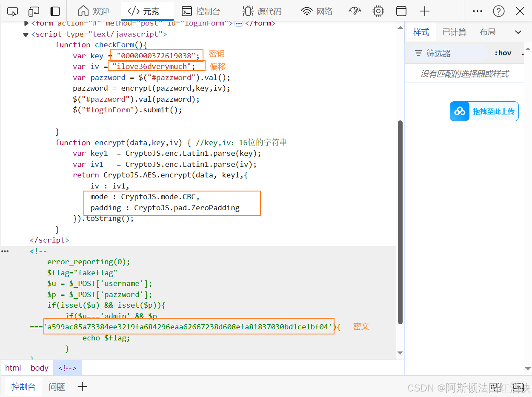
Task: Open the drawer 控制台 tab
Action: point(23,387)
